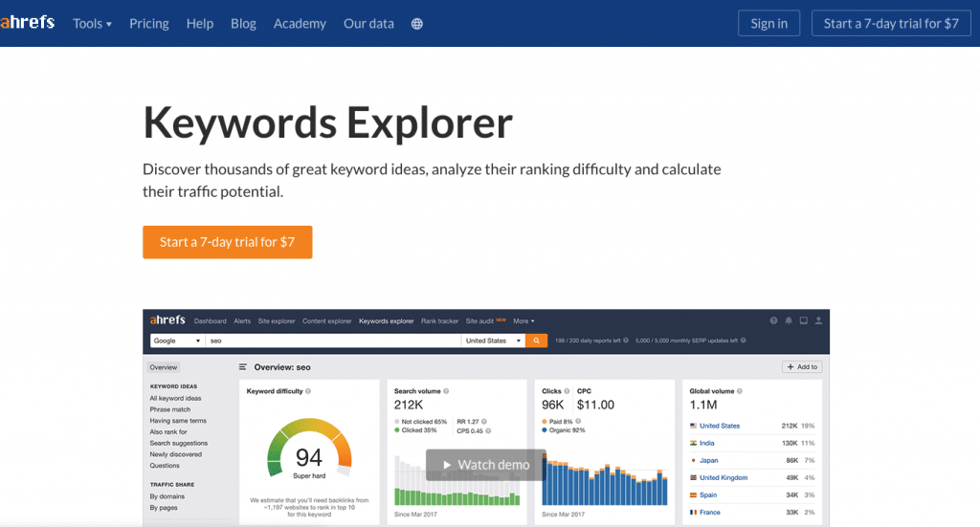980x527 pixels.
Task: Open the United States country dropdown
Action: [493, 340]
